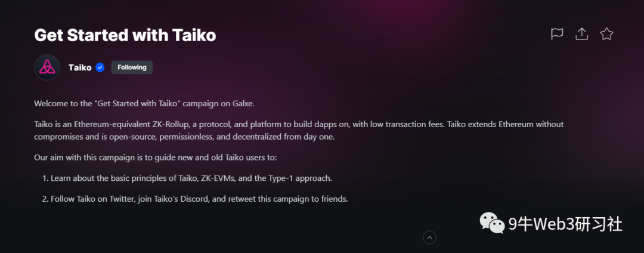Screen dimensions: 644x253
Task: Click the 9牛Web3研习社 watermark text
Action: point(565,224)
